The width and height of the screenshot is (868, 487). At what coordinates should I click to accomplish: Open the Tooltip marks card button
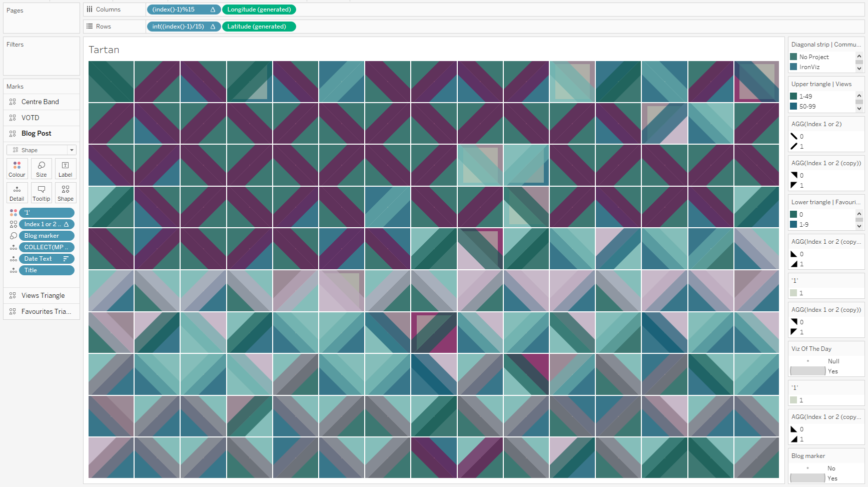click(x=42, y=193)
